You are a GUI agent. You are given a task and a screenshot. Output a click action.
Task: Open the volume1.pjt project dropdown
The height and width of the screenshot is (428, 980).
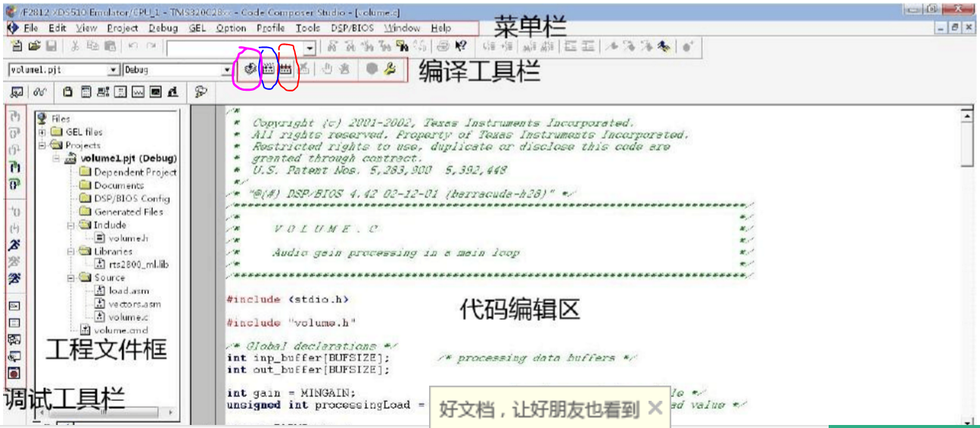click(114, 70)
